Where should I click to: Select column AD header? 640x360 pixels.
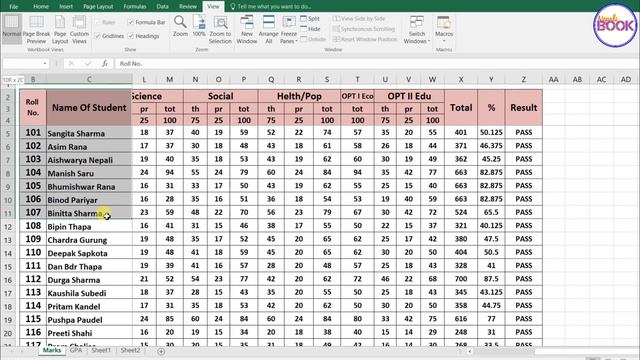tap(626, 80)
